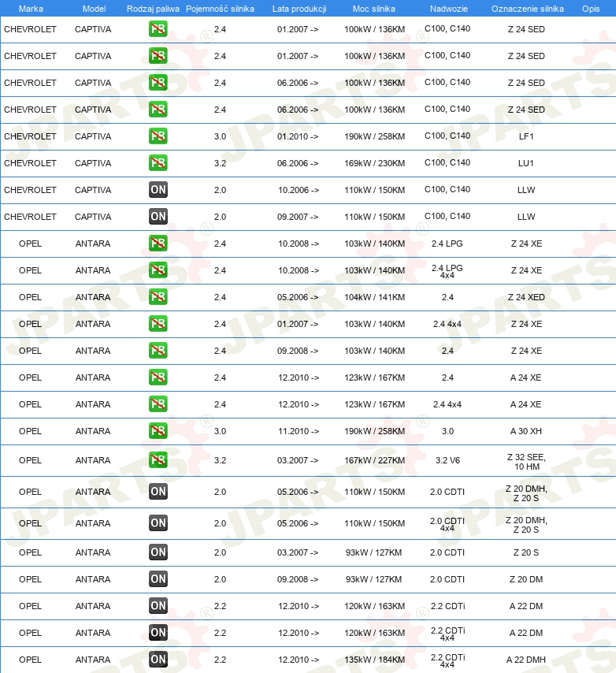
Task: Click diesel ON icon in Captiva 09.2007 row
Action: [158, 217]
